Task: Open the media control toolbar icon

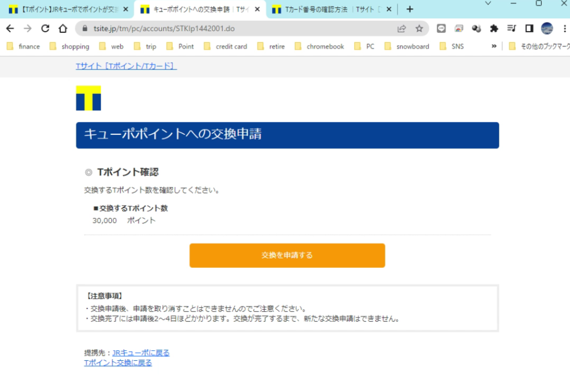Action: click(x=512, y=28)
